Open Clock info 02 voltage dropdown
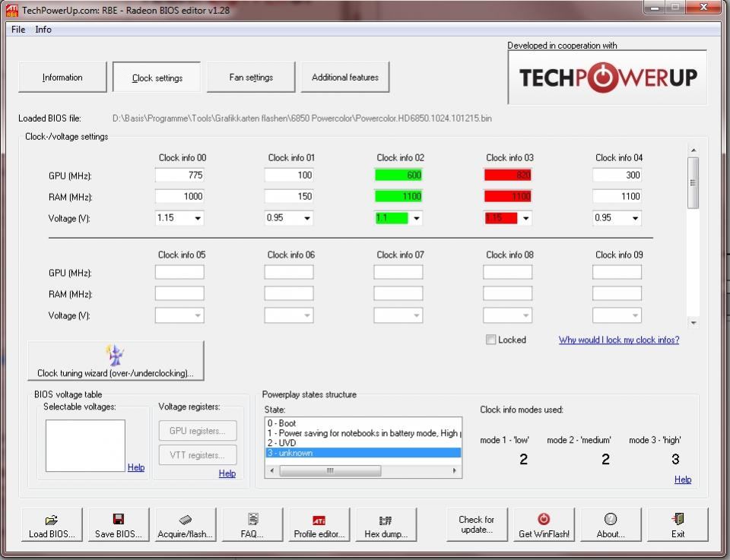The height and width of the screenshot is (560, 730). [x=417, y=218]
